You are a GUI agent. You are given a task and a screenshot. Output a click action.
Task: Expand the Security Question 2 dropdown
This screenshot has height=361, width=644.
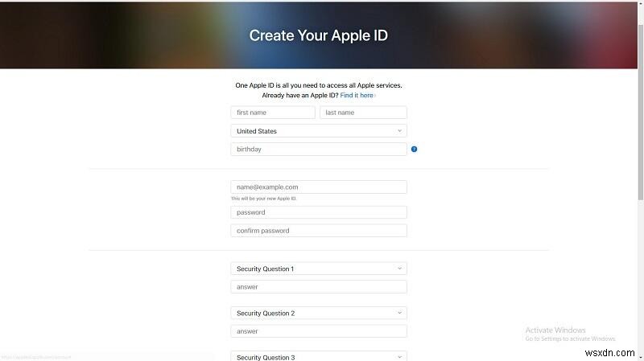319,313
